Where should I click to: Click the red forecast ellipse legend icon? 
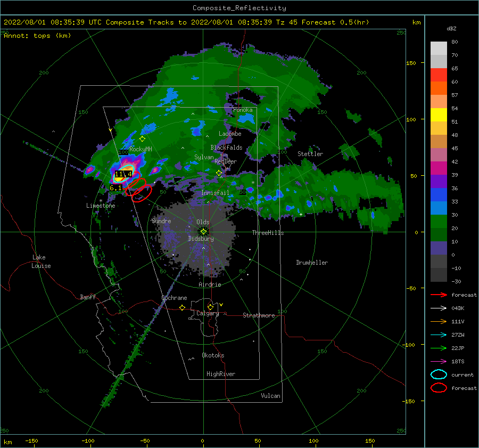point(439,388)
